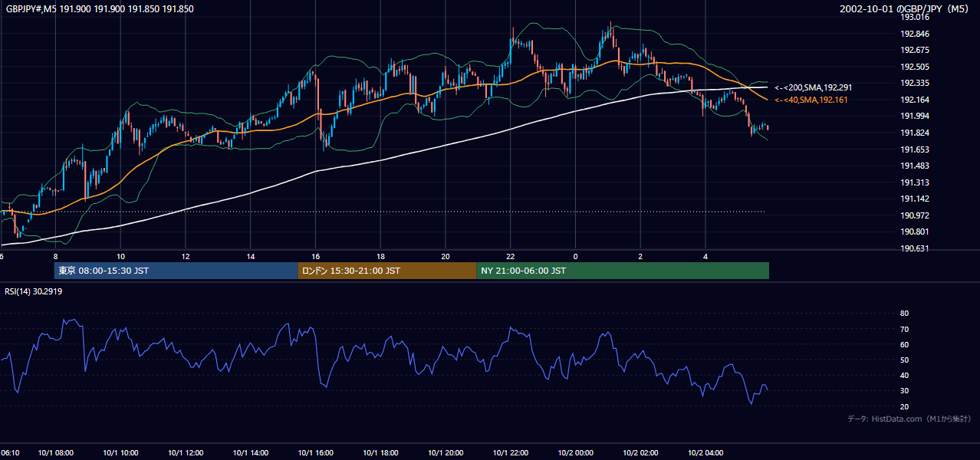The height and width of the screenshot is (460, 980).
Task: Click price axis value 192.675
Action: (x=915, y=50)
